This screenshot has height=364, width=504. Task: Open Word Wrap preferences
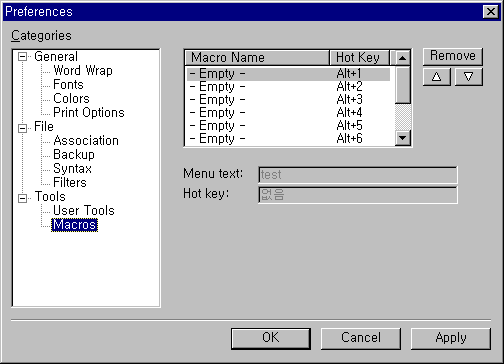[83, 70]
